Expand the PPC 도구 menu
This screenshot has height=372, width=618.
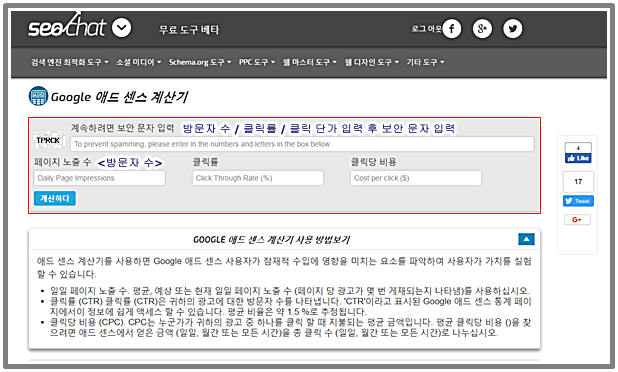[257, 62]
